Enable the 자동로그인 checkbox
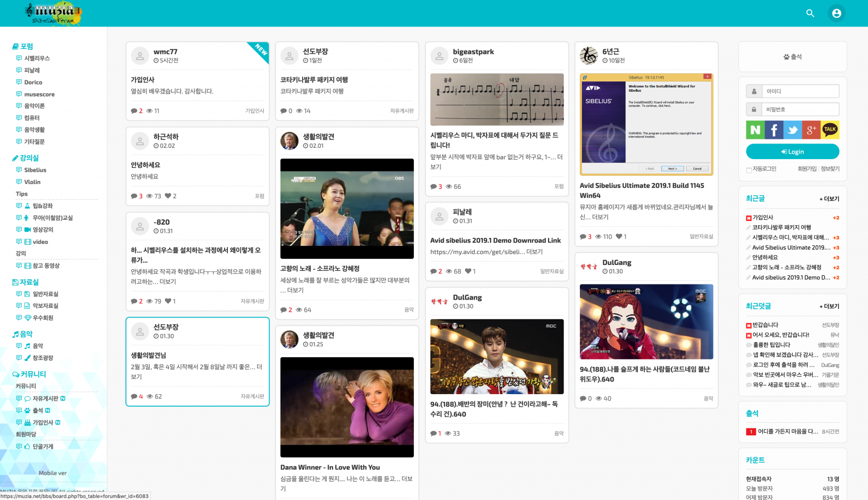 (749, 170)
